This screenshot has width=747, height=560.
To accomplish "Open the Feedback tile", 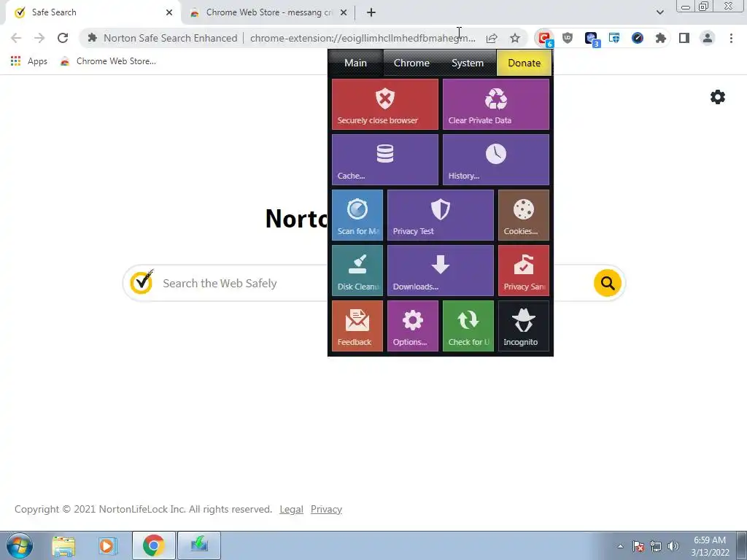I will 357,326.
